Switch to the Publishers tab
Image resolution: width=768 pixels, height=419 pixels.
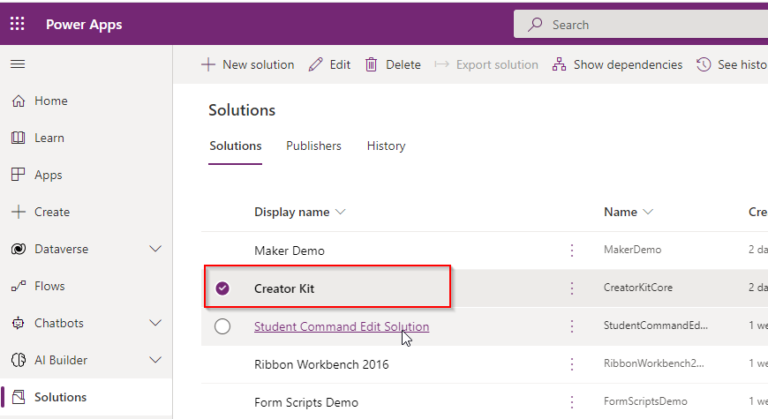pos(313,146)
